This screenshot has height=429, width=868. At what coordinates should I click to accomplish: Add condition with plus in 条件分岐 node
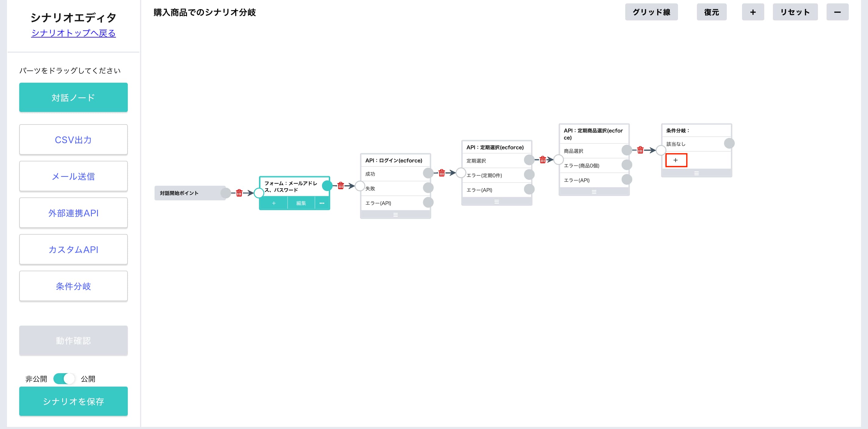[676, 160]
